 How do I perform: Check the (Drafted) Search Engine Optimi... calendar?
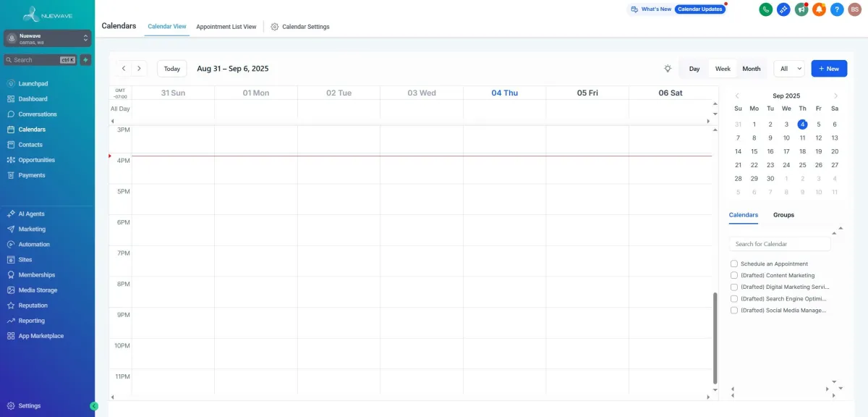734,299
